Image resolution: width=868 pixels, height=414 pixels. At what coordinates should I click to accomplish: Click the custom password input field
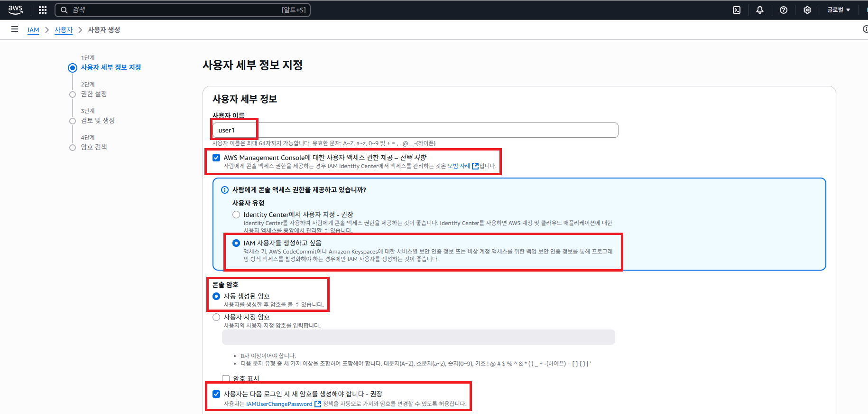[418, 337]
